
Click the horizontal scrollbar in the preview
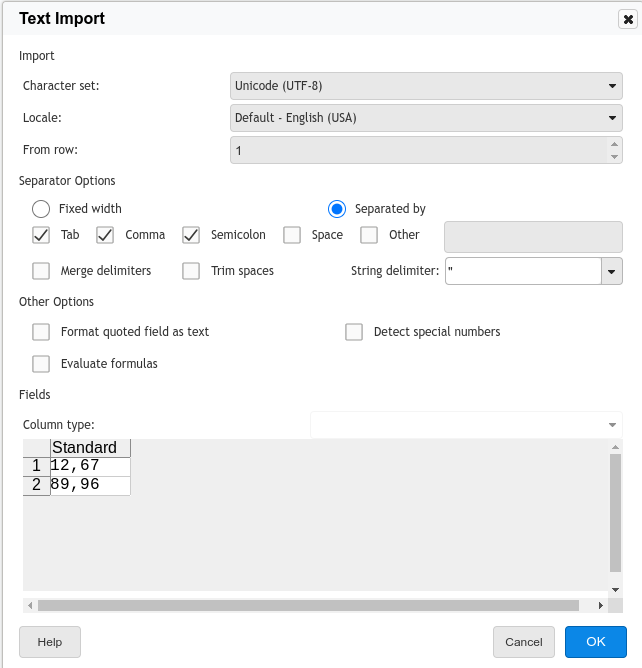[x=308, y=605]
